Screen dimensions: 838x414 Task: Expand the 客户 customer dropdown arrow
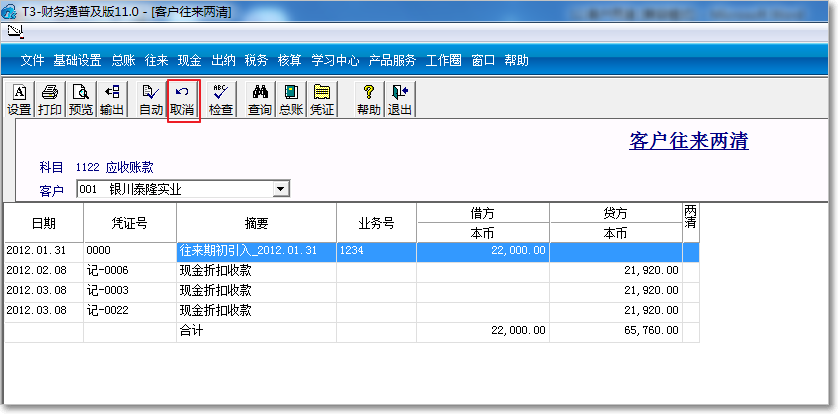(281, 189)
